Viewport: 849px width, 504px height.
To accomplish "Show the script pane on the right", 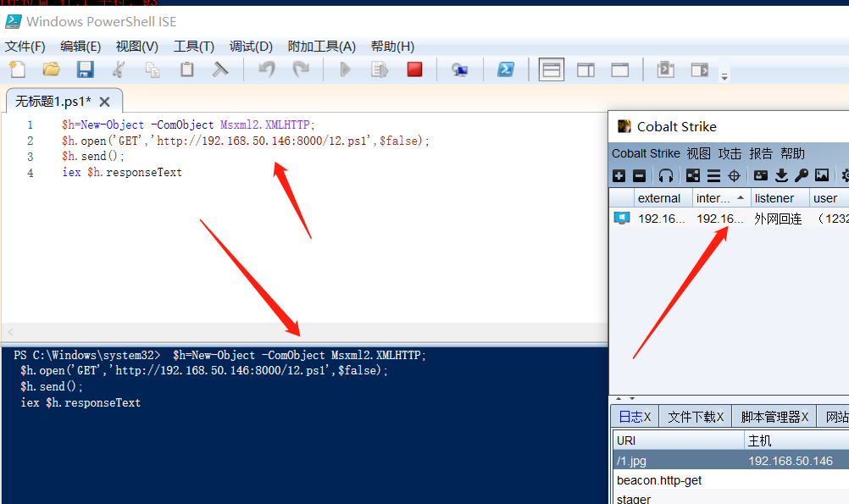I will [x=585, y=69].
